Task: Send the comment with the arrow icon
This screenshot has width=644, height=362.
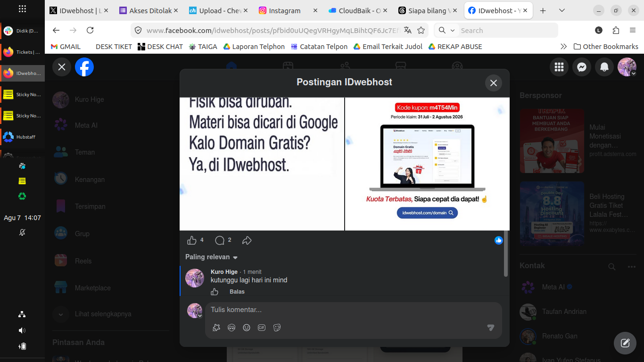Action: [490, 328]
